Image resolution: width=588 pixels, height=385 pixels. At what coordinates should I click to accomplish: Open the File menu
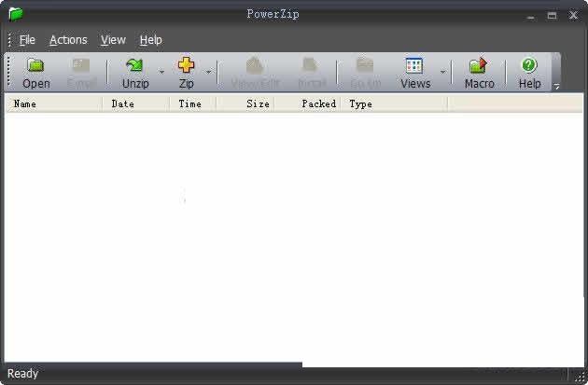point(27,40)
